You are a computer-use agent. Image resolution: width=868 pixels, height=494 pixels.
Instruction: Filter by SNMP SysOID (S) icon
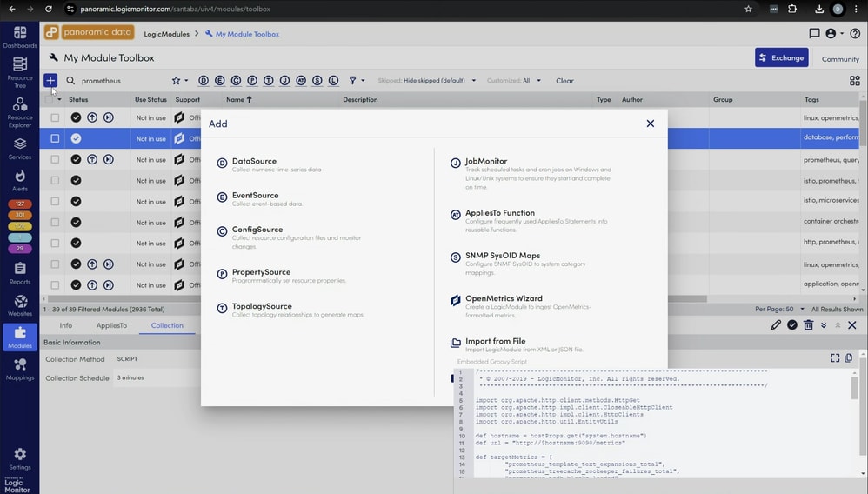click(x=317, y=80)
